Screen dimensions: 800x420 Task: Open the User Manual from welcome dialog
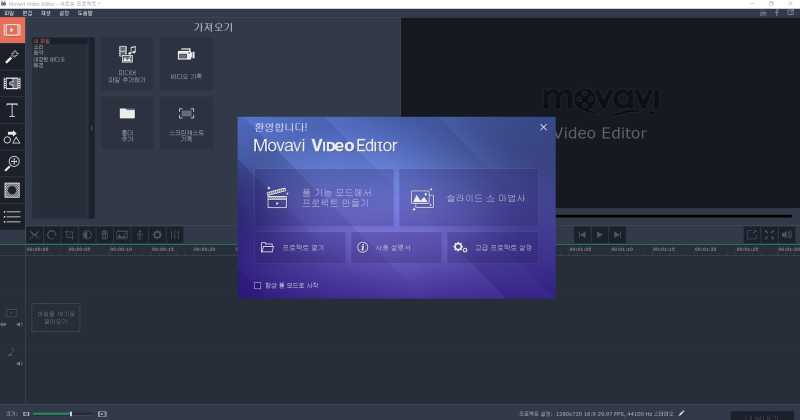(x=396, y=248)
